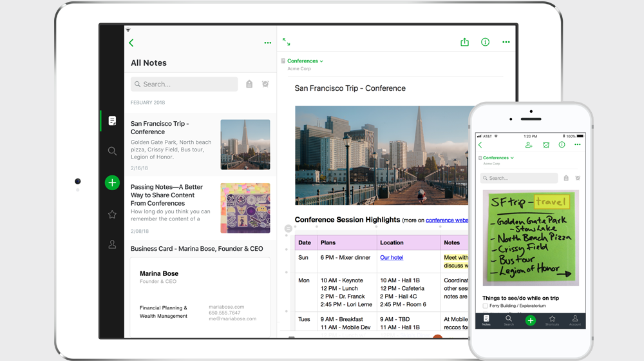Switch to the Shortcuts tab on iPhone

click(x=552, y=320)
